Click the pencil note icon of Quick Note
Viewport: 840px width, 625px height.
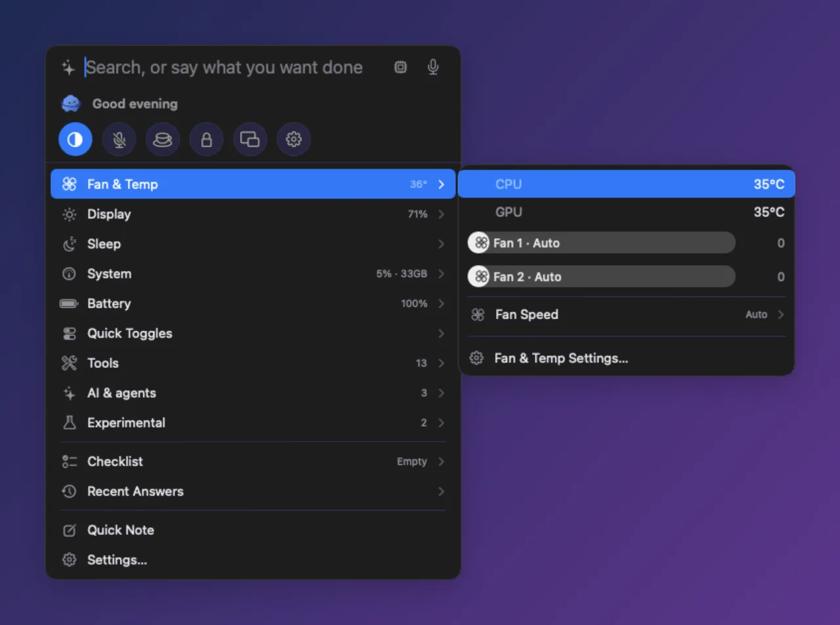[x=70, y=530]
